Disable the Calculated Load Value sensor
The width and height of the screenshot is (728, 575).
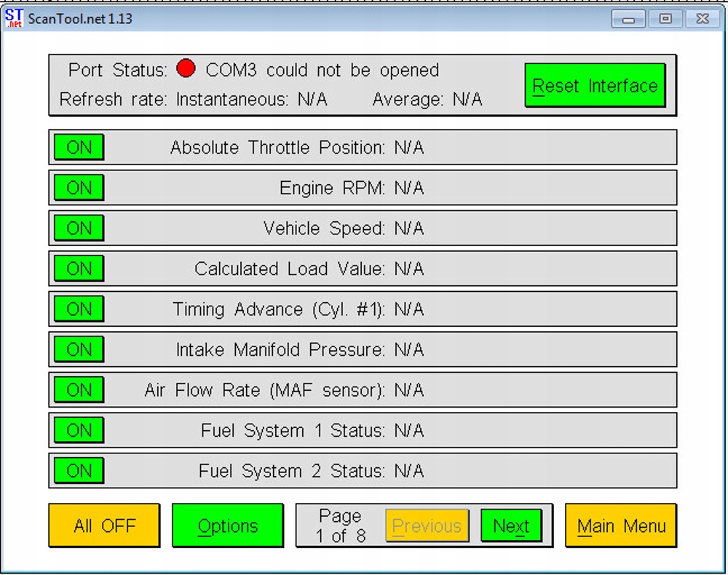tap(79, 269)
